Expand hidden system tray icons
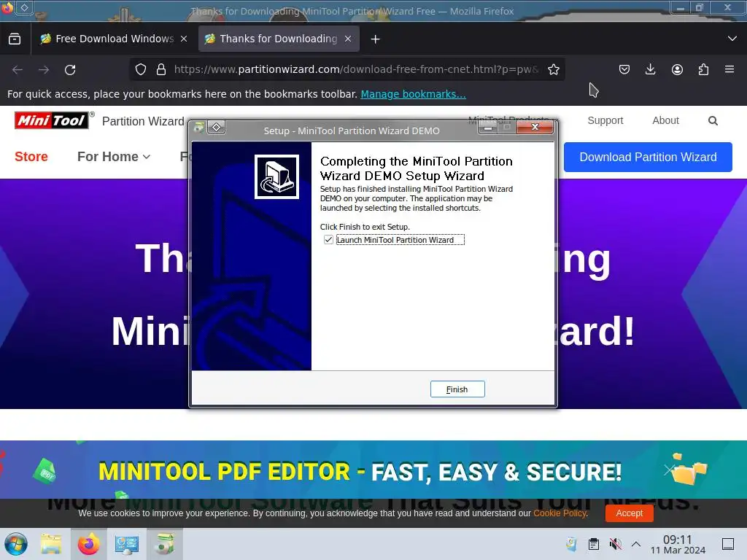Image resolution: width=747 pixels, height=560 pixels. click(x=636, y=544)
